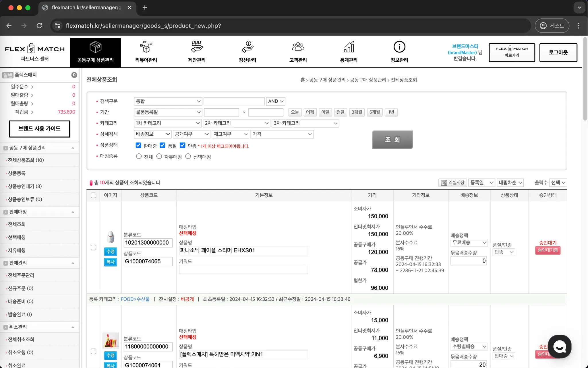This screenshot has width=588, height=368.
Task: Open 통계관리 bar chart icon
Action: 349,47
